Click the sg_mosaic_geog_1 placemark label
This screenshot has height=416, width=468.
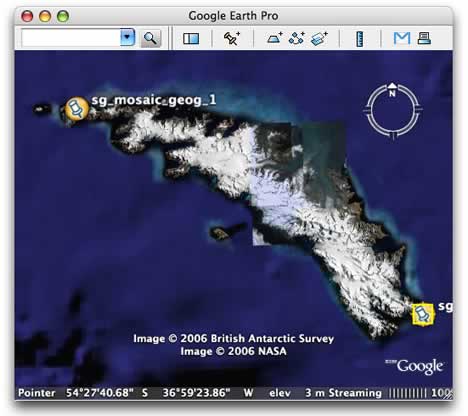(x=154, y=100)
